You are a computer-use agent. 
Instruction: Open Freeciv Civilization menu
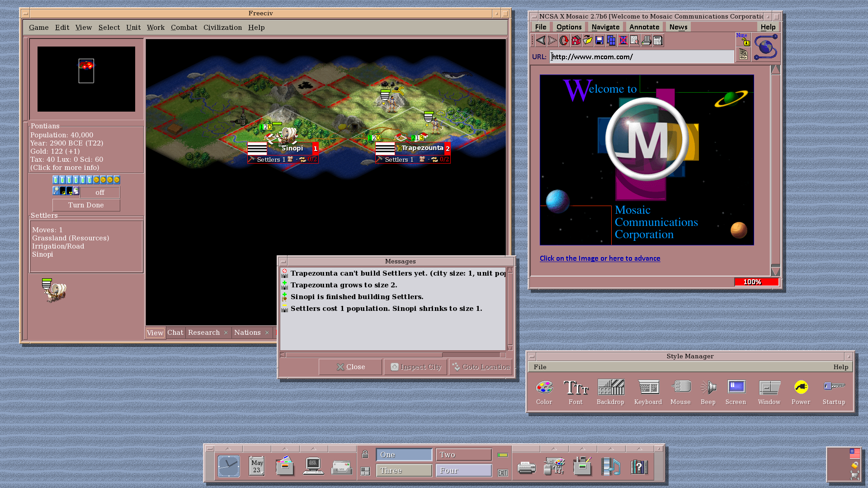tap(222, 28)
